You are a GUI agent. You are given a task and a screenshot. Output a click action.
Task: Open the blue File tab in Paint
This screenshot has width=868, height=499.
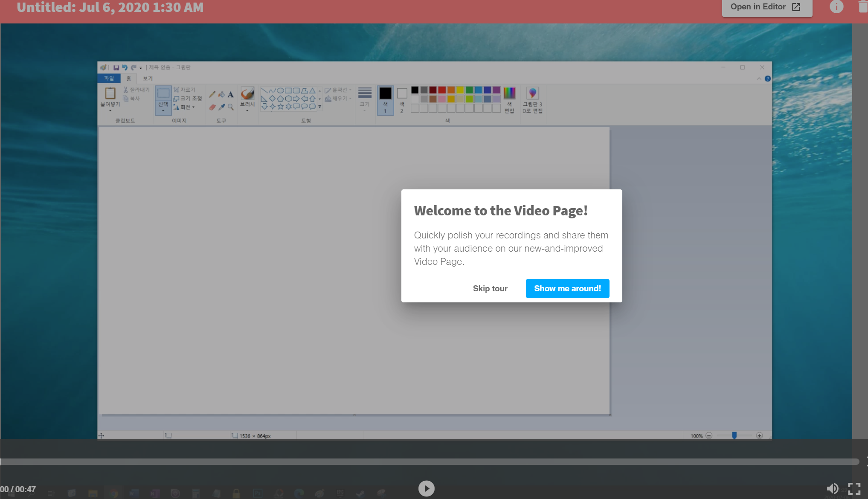pos(109,78)
